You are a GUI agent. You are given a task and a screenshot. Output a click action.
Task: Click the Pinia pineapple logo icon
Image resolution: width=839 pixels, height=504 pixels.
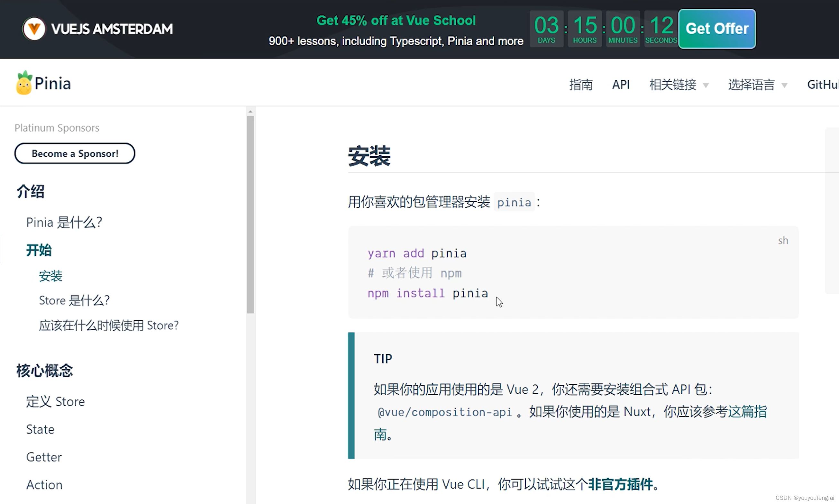click(24, 83)
